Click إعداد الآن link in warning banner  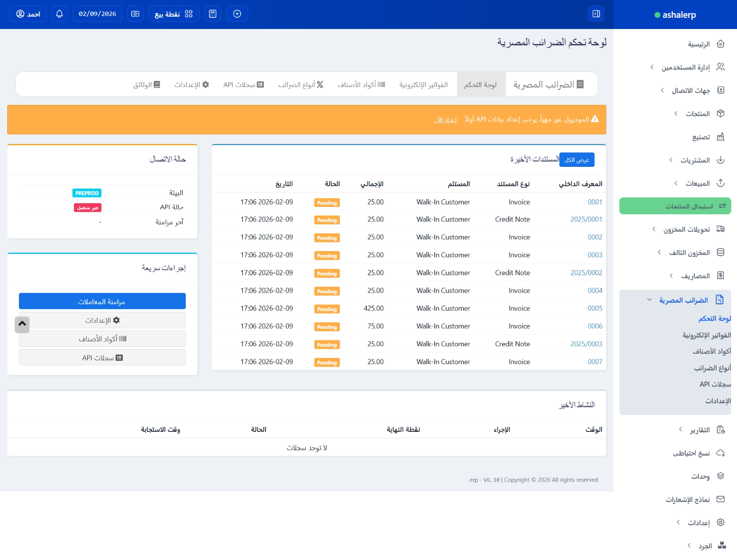pos(445,120)
